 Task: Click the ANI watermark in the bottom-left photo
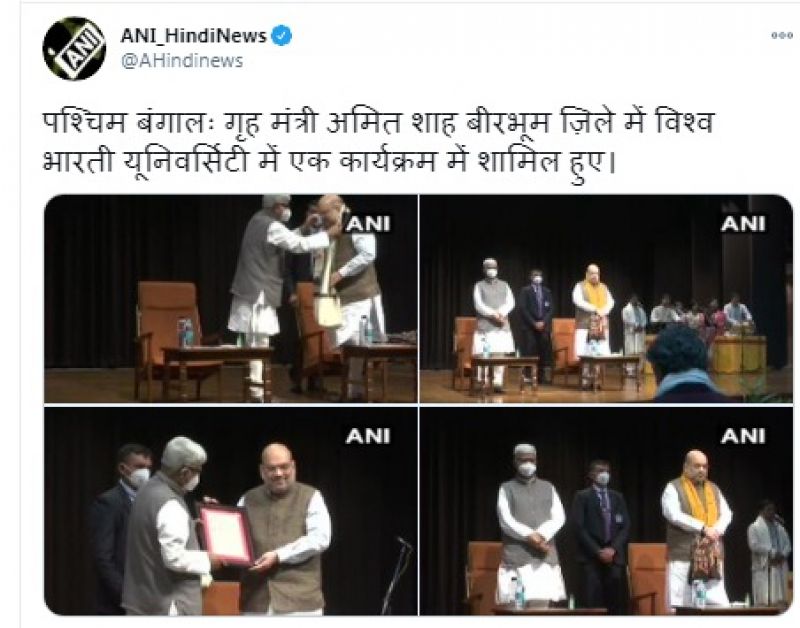pos(368,436)
